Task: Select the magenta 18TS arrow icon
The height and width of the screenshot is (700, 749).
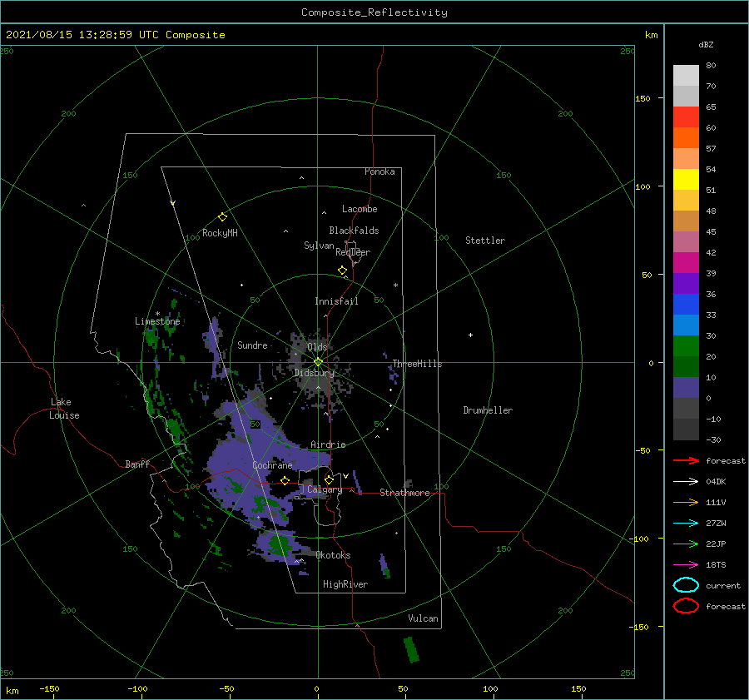Action: pos(686,565)
